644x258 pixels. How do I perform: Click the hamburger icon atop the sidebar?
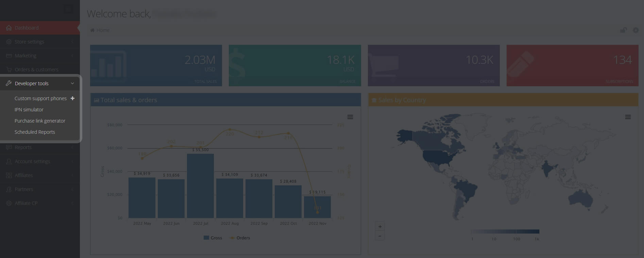[x=68, y=9]
